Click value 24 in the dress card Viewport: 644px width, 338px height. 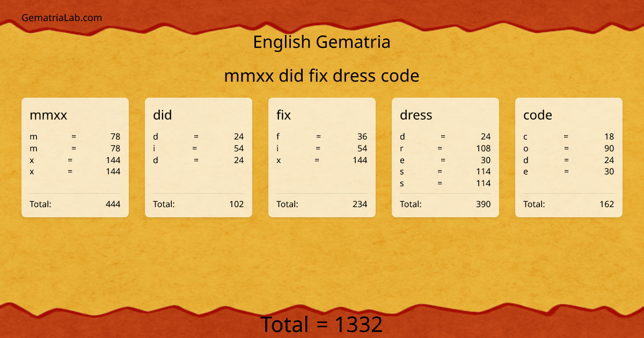pyautogui.click(x=486, y=136)
